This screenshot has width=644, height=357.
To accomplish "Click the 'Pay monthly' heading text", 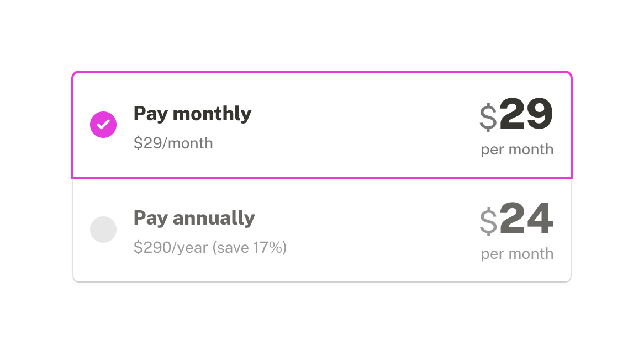I will coord(192,114).
